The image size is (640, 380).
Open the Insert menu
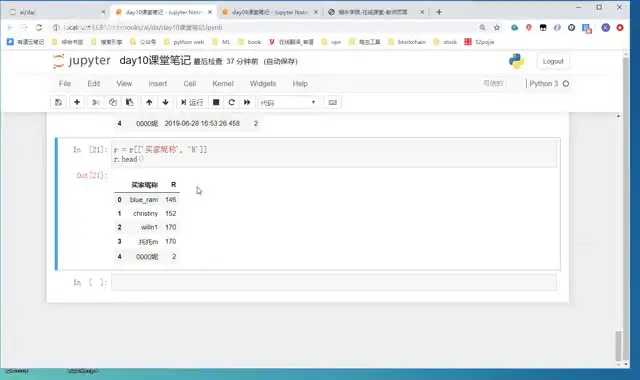[158, 84]
